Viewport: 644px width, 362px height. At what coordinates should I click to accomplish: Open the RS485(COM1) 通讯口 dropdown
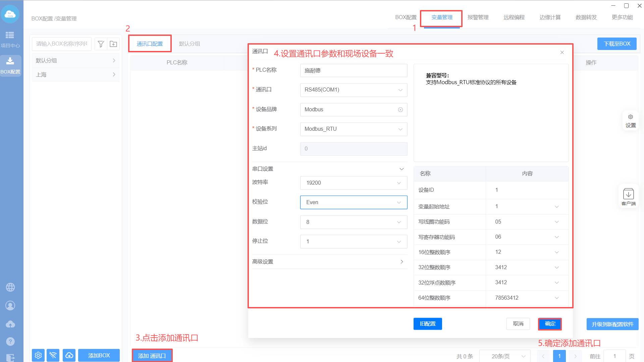coord(354,90)
